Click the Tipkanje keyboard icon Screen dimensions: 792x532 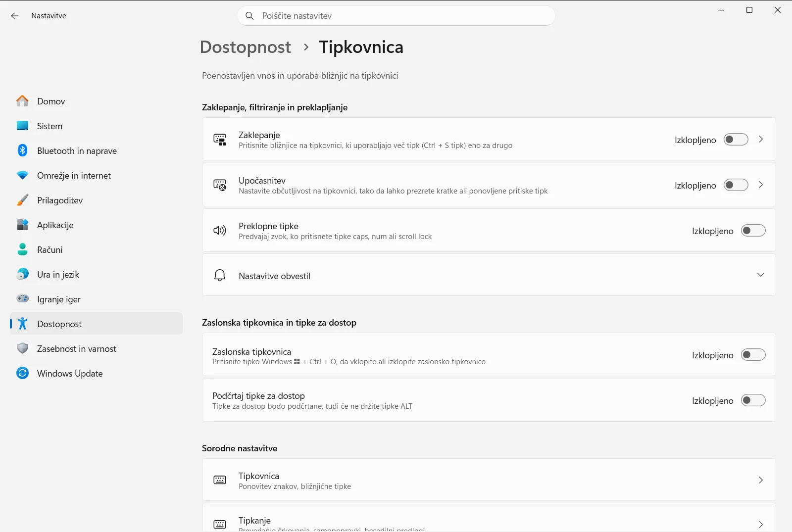pos(220,525)
